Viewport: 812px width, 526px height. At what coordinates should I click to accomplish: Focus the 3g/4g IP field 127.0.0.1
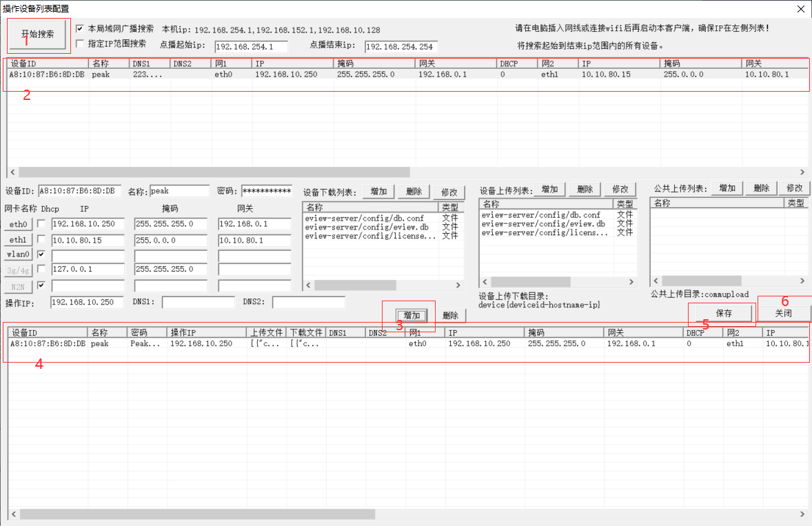(x=88, y=270)
